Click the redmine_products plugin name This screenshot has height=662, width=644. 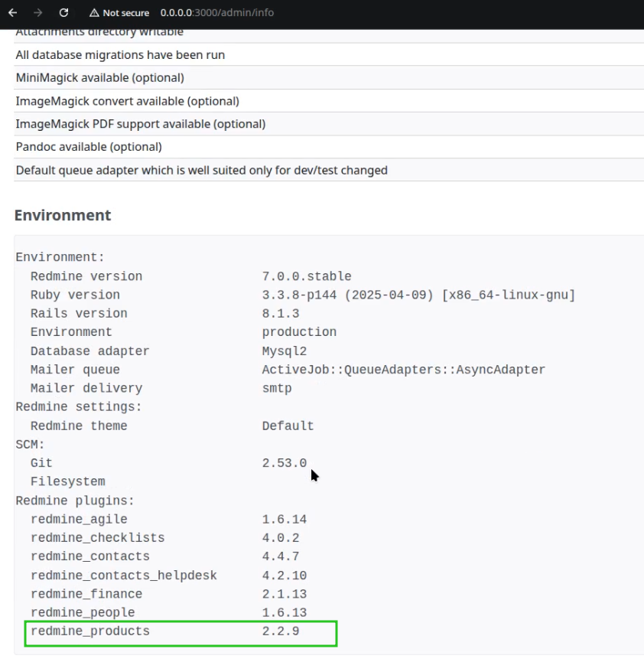click(89, 631)
